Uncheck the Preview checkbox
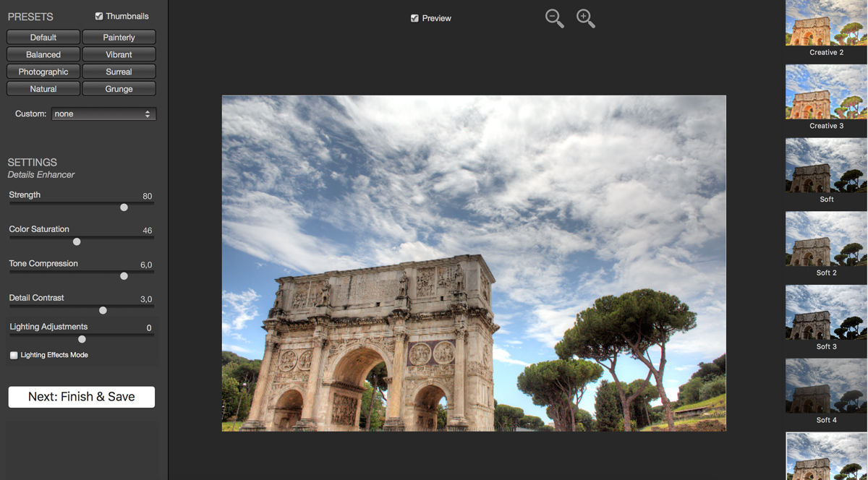 tap(414, 18)
